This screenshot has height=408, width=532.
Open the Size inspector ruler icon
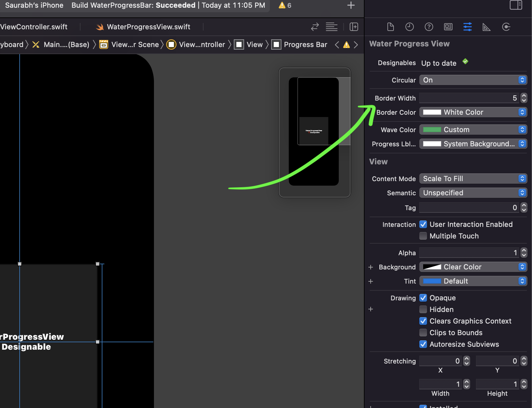487,27
